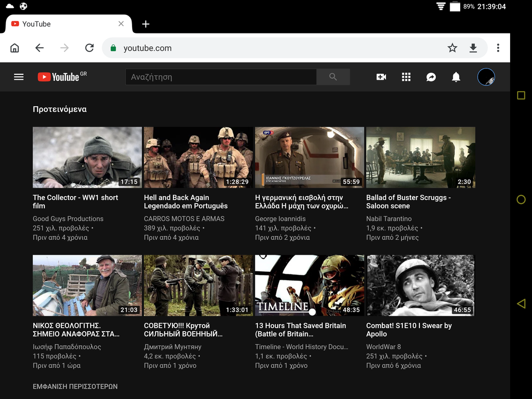This screenshot has width=532, height=399.
Task: Click title 'The Collector - WW1 short film'
Action: click(x=75, y=201)
